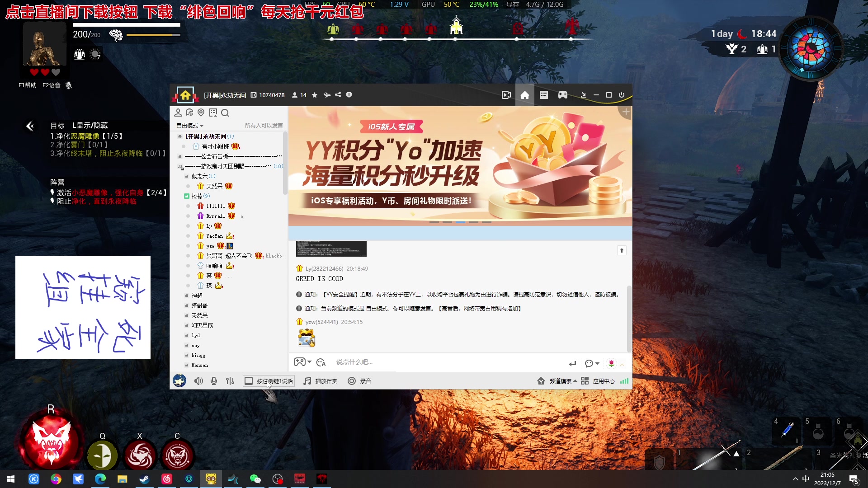
Task: Switch to the list layout view icon
Action: 544,95
